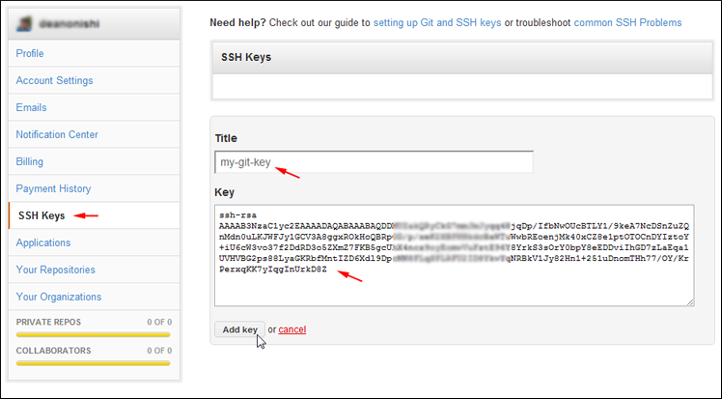The image size is (722, 399).
Task: Click the ssh-rsa text in the key
Action: (x=238, y=215)
